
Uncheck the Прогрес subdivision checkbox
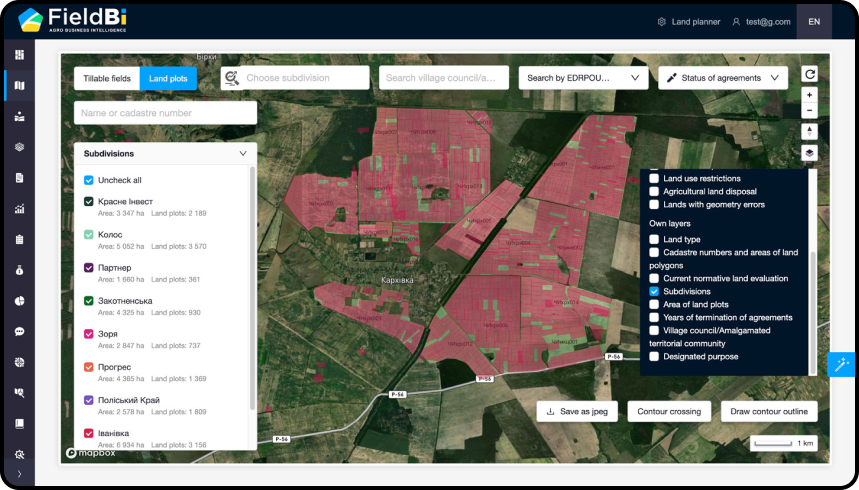click(89, 367)
